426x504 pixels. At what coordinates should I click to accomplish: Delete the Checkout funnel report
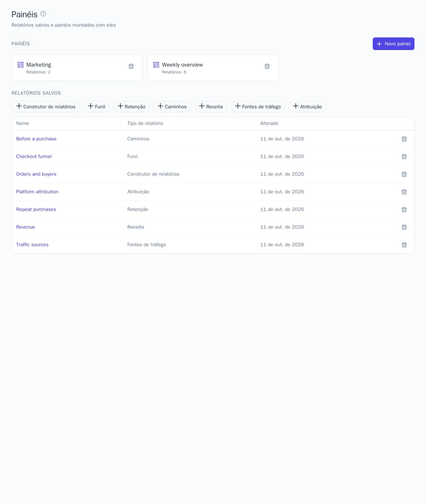pyautogui.click(x=404, y=157)
